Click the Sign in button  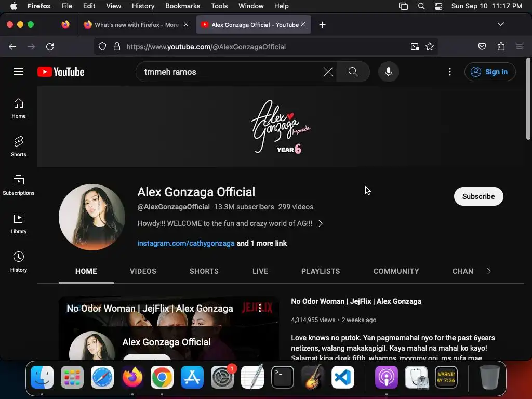[x=490, y=72]
